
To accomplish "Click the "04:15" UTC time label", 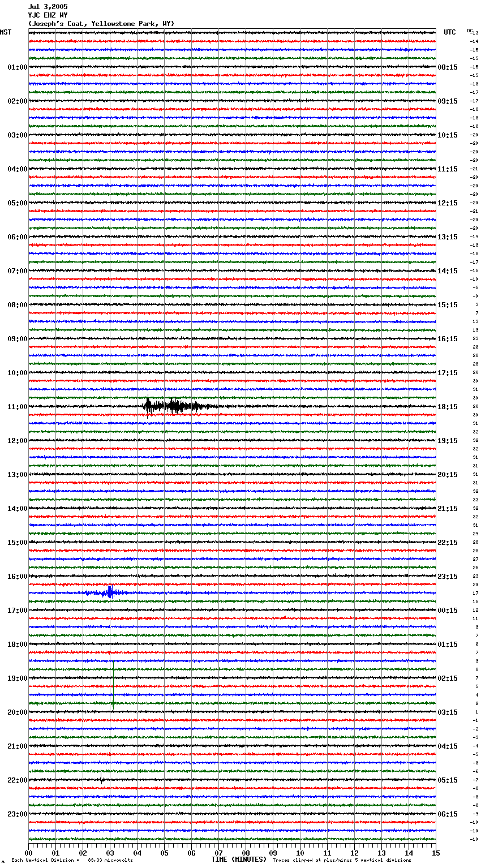I will pos(448,746).
